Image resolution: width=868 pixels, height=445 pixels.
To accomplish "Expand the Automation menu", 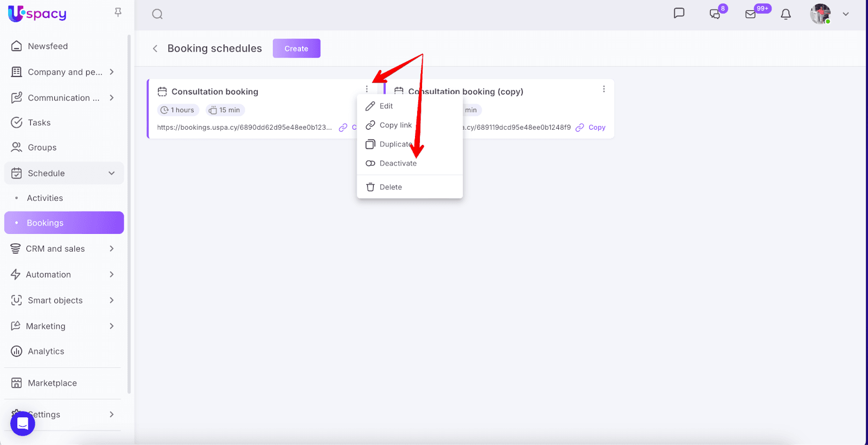I will pyautogui.click(x=111, y=275).
